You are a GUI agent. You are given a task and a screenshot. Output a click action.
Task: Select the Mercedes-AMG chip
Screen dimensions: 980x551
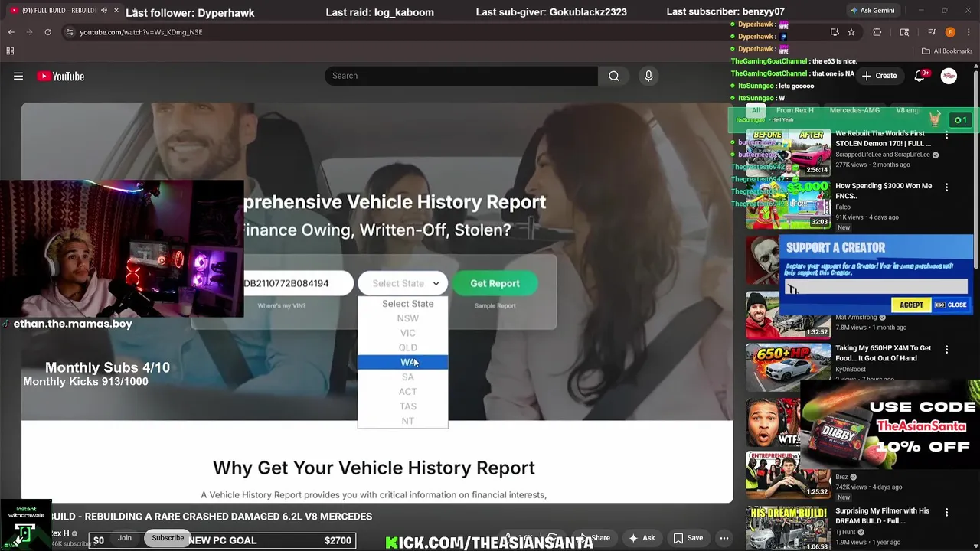tap(854, 110)
